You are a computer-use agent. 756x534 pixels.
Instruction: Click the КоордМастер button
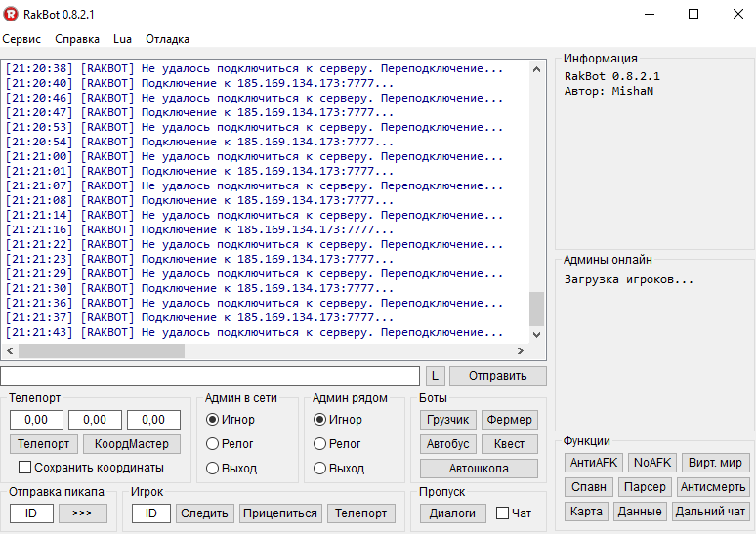(131, 444)
